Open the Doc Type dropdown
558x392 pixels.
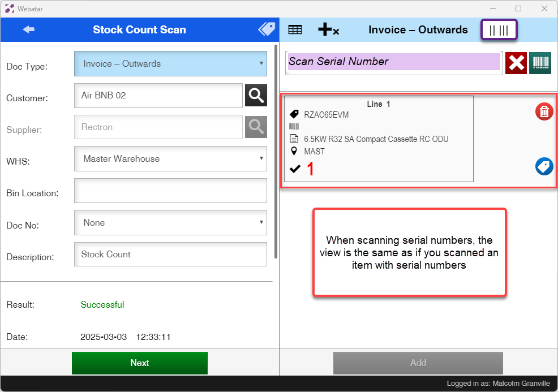coord(170,64)
